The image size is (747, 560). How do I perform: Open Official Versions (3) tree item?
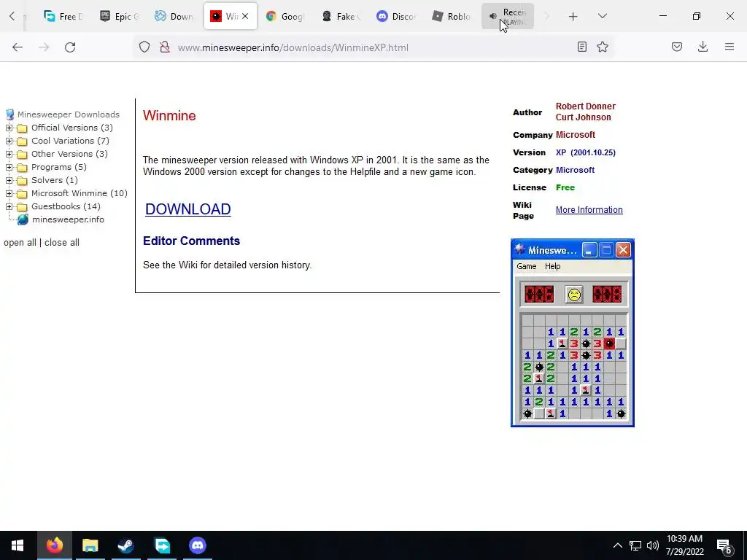pyautogui.click(x=72, y=128)
